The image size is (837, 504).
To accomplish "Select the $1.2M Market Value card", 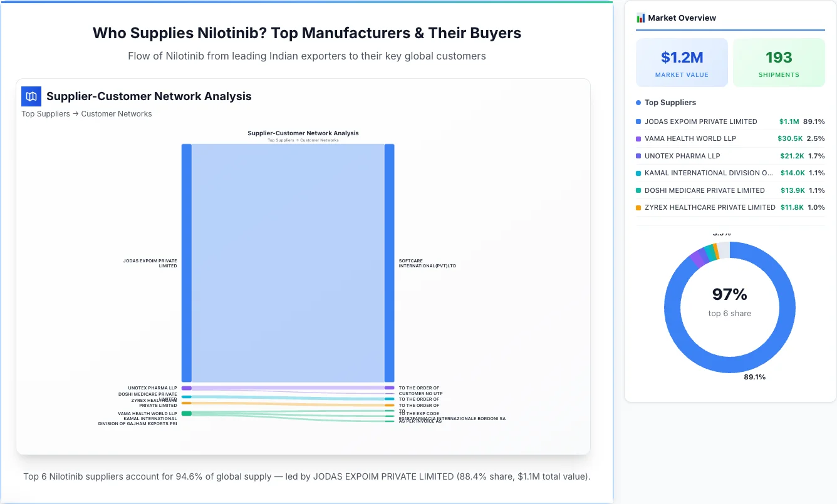I will pyautogui.click(x=682, y=62).
